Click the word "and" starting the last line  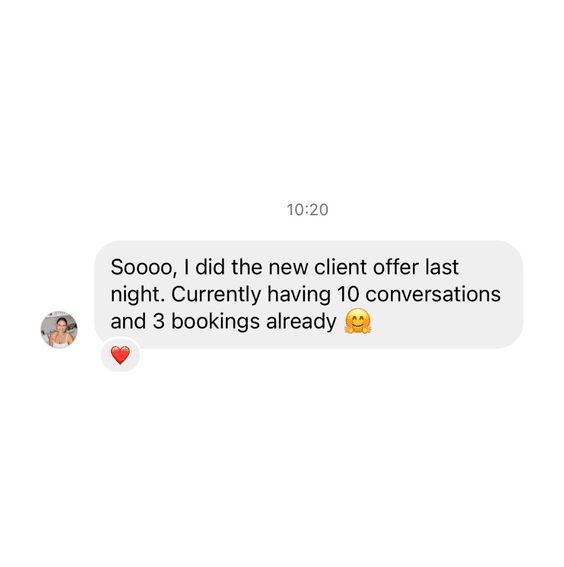pos(128,321)
